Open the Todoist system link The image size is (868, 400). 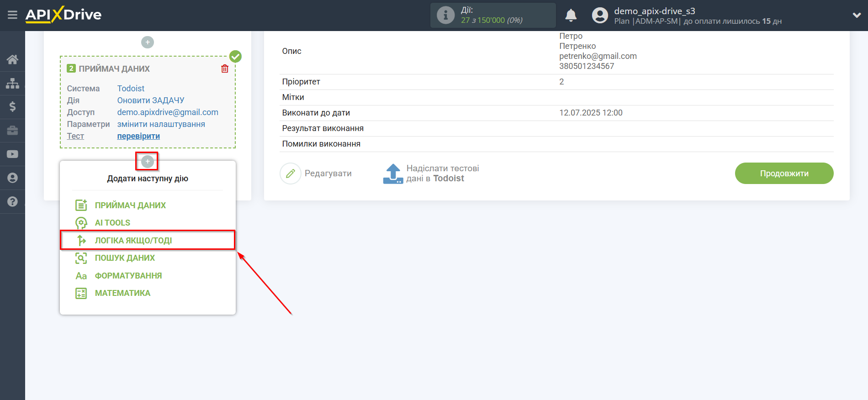[x=131, y=89]
